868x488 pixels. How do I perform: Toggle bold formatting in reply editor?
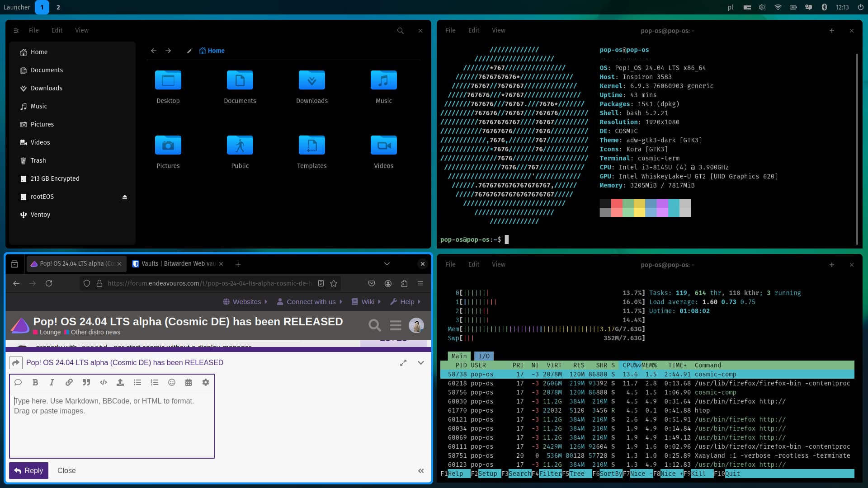[x=35, y=382]
